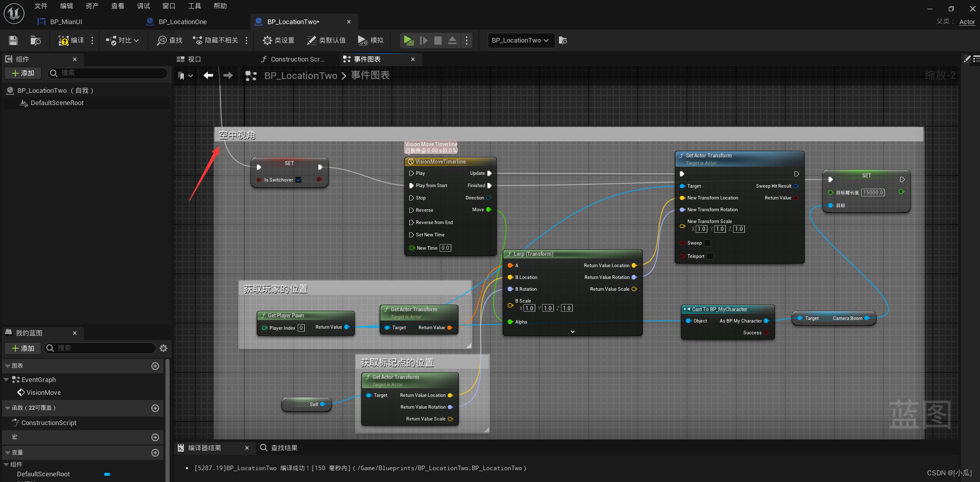
Task: Expand the Lerp (Transform) node's advanced pins
Action: pos(573,332)
